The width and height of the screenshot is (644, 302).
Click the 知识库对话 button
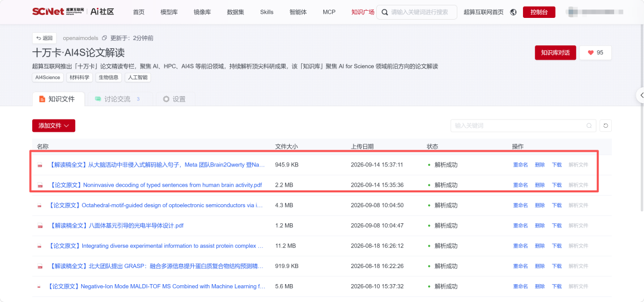(555, 53)
